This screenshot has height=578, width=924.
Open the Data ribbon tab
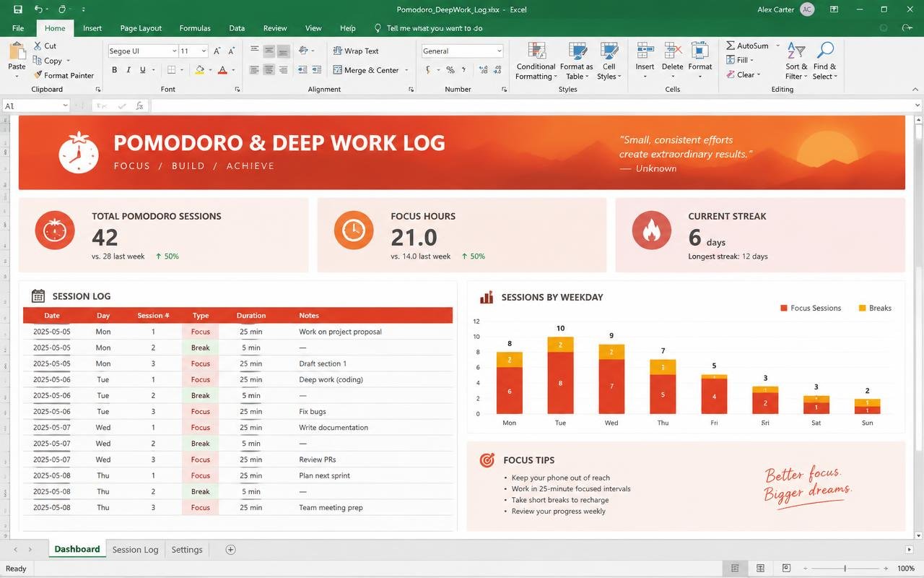(x=237, y=28)
